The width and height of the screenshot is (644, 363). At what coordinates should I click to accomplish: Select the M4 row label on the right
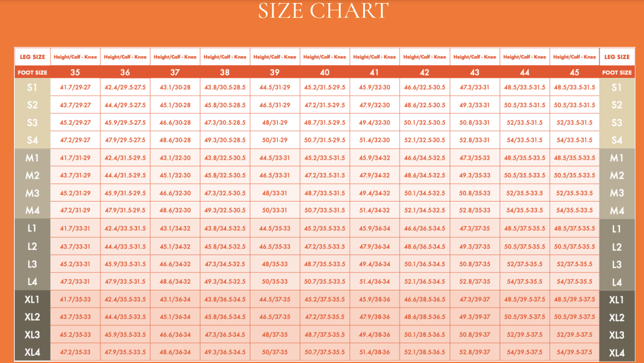click(x=617, y=211)
